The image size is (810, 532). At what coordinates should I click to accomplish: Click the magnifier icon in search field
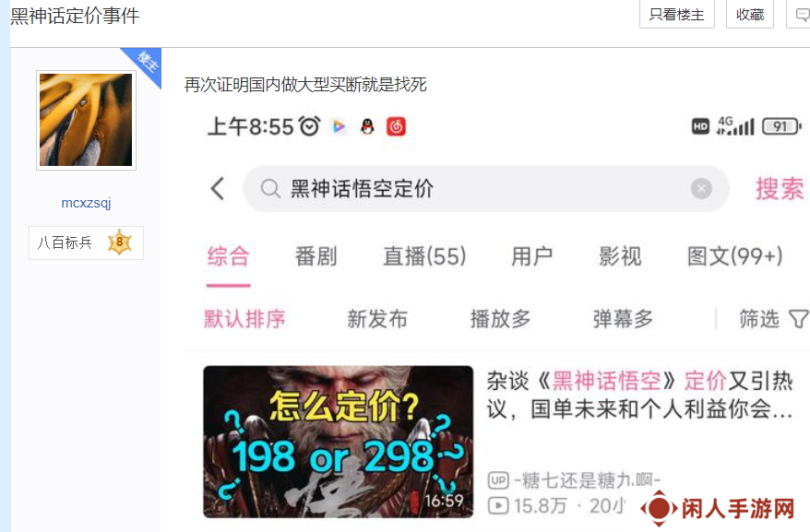[270, 188]
